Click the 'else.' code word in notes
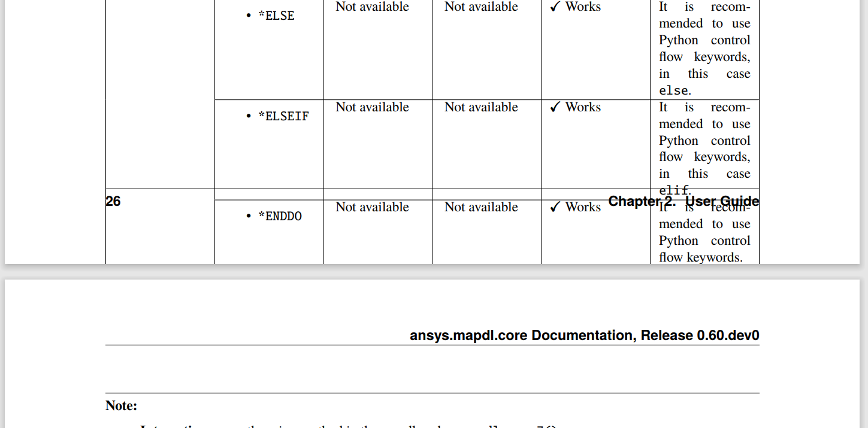868x428 pixels. (x=675, y=91)
